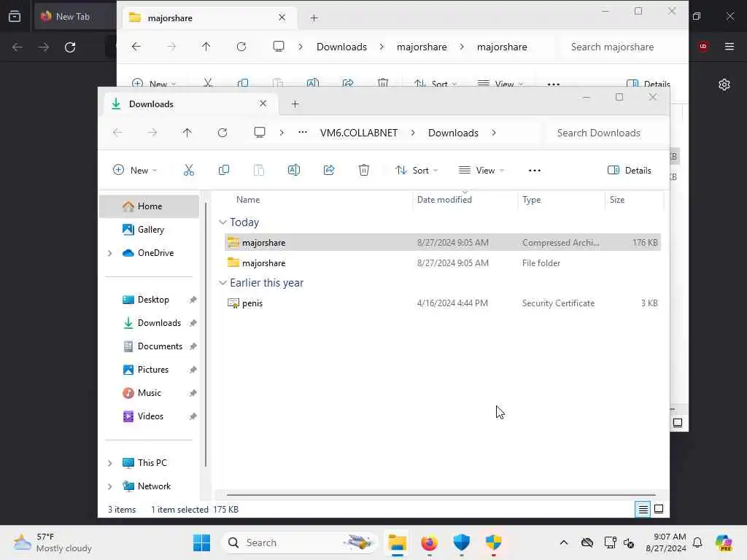The image size is (747, 560).
Task: Click Downloads breadcrumb in majorshare window
Action: pos(341,47)
